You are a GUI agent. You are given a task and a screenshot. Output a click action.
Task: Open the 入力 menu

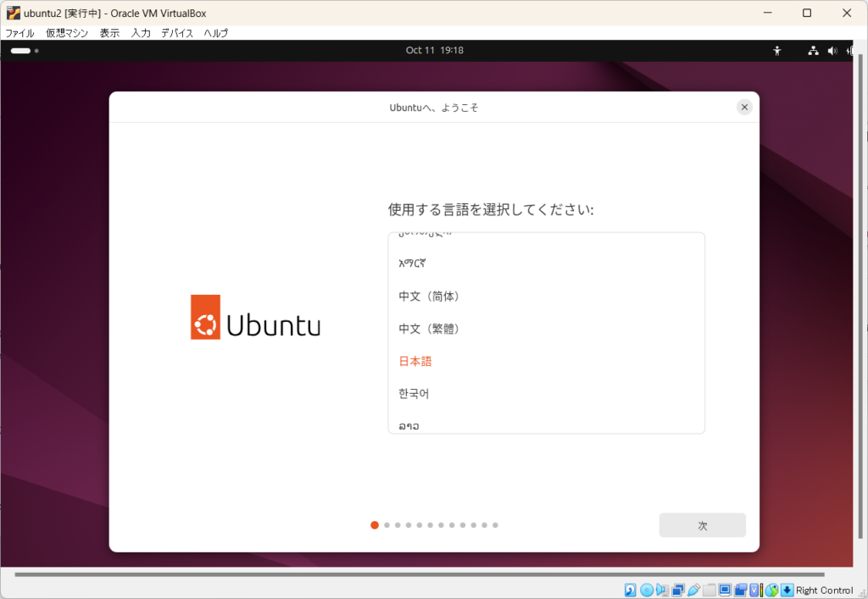point(141,33)
